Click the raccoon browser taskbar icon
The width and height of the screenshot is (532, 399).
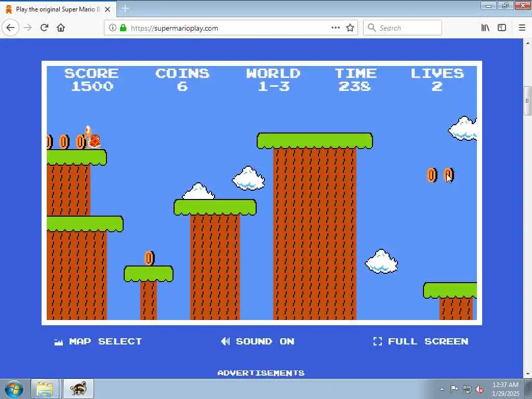click(x=78, y=389)
